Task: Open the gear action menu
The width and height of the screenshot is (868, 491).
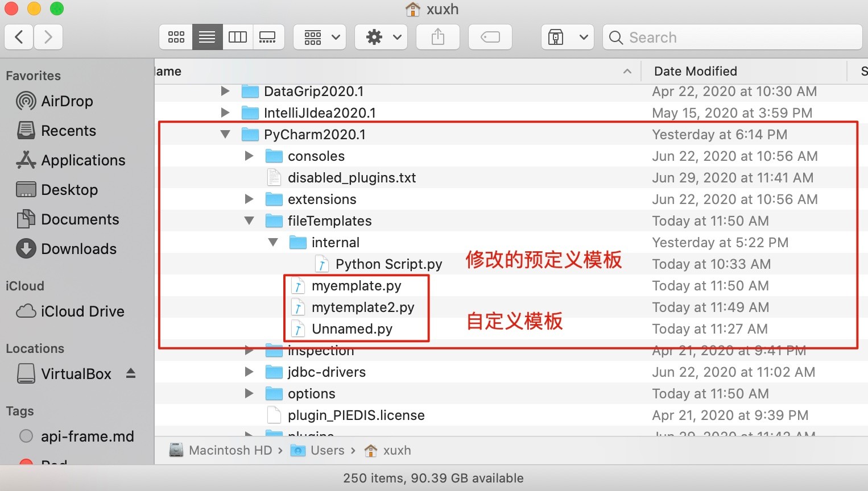Action: pos(381,38)
